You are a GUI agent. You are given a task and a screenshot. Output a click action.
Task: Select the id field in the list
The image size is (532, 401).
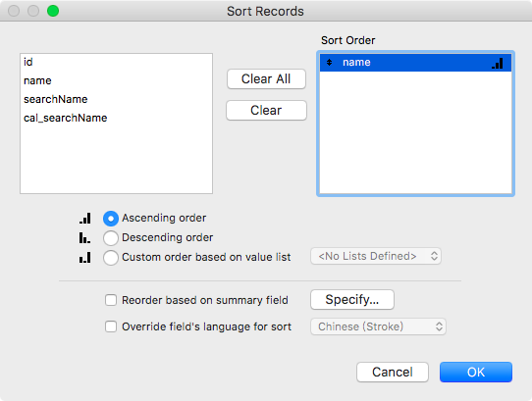click(x=117, y=62)
